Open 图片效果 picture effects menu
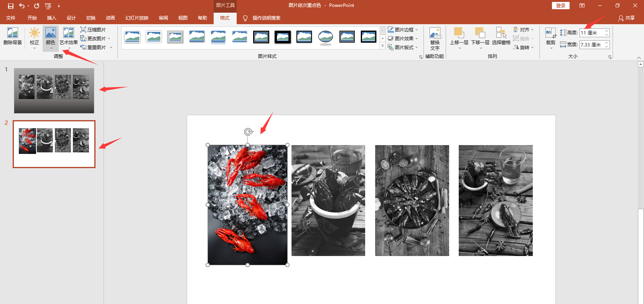Image resolution: width=644 pixels, height=304 pixels. (403, 38)
